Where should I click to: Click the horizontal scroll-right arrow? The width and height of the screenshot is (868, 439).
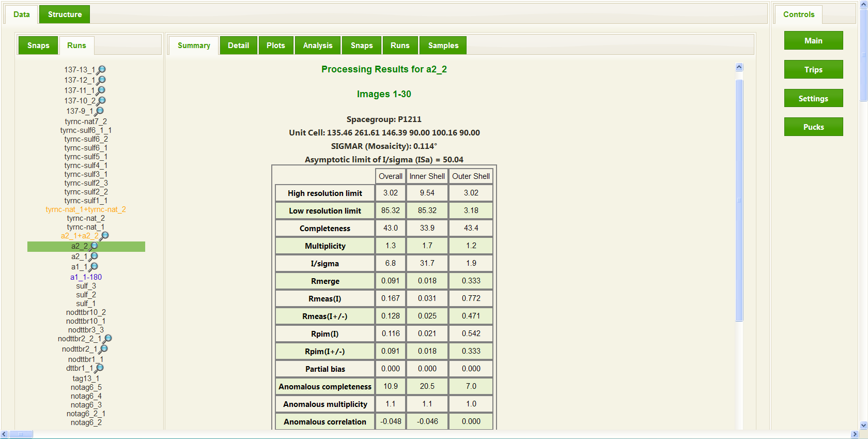855,434
